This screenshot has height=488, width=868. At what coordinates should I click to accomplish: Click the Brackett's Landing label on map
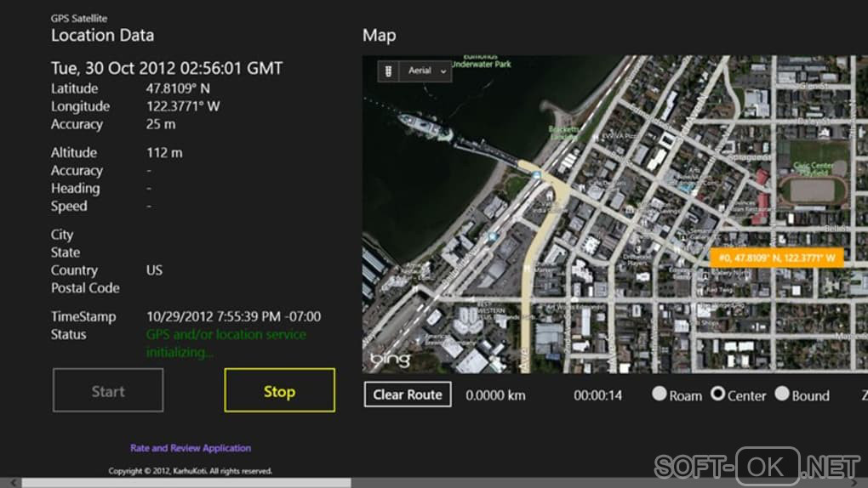(564, 133)
